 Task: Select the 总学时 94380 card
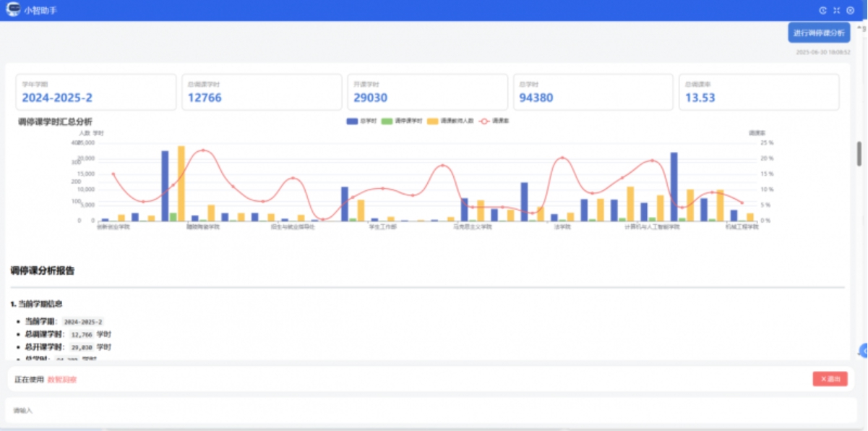tap(593, 92)
